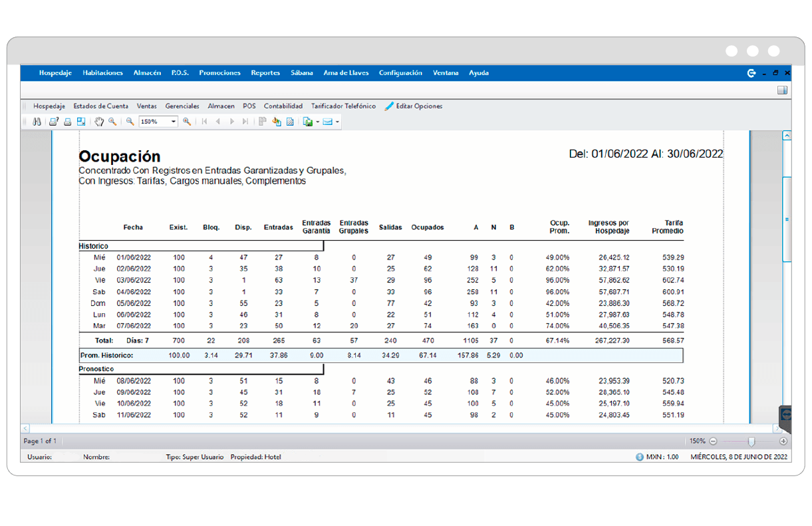
Task: Go to the last page
Action: point(245,122)
